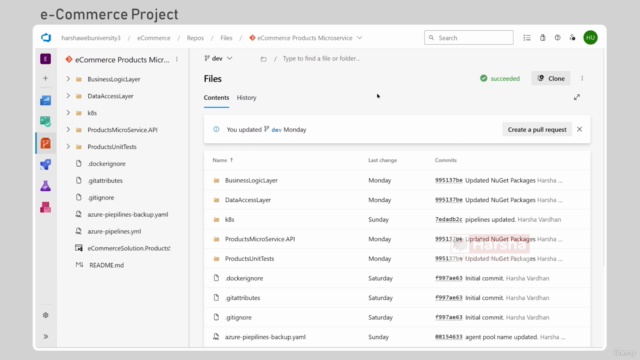The image size is (640, 360).
Task: Select eCommerceSolution.Products file in tree
Action: point(129,248)
